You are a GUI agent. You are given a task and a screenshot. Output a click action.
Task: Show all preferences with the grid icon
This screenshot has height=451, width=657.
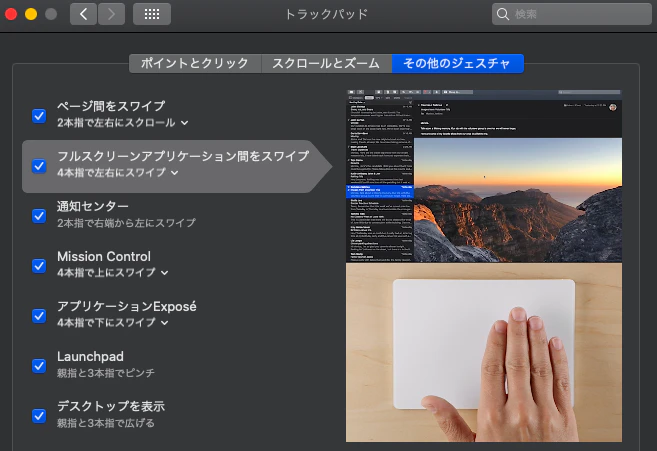pos(152,14)
